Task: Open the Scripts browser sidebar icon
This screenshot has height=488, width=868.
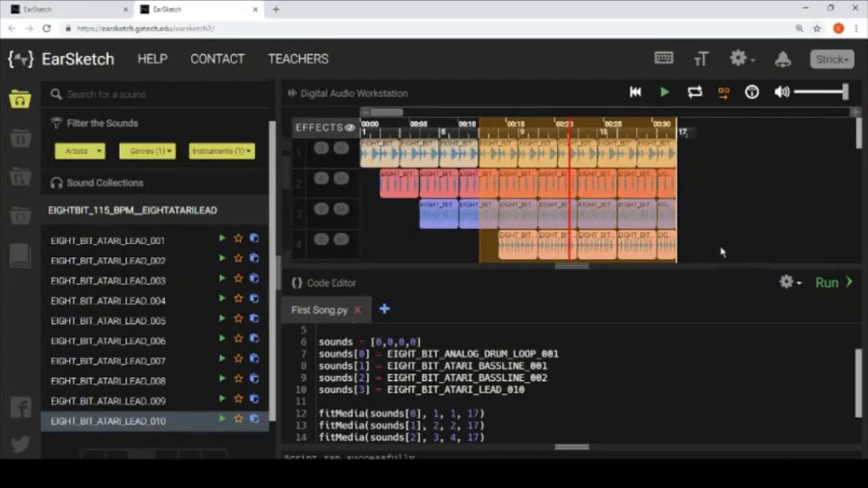Action: (20, 139)
